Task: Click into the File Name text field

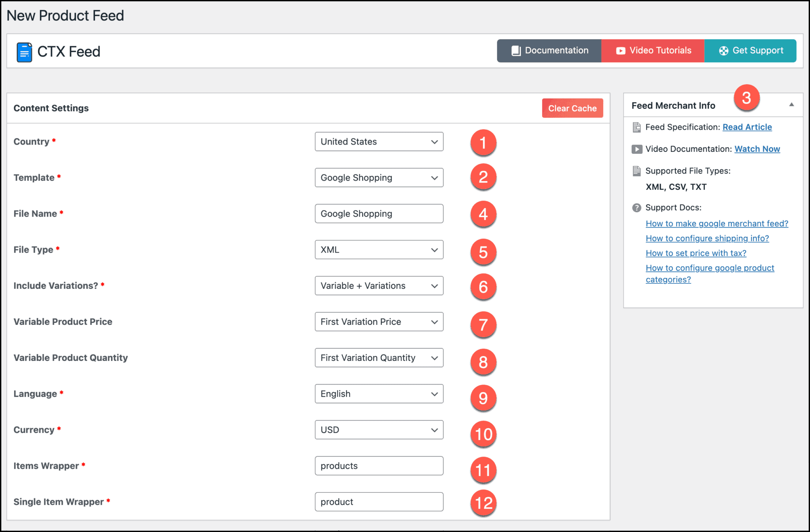Action: [379, 213]
